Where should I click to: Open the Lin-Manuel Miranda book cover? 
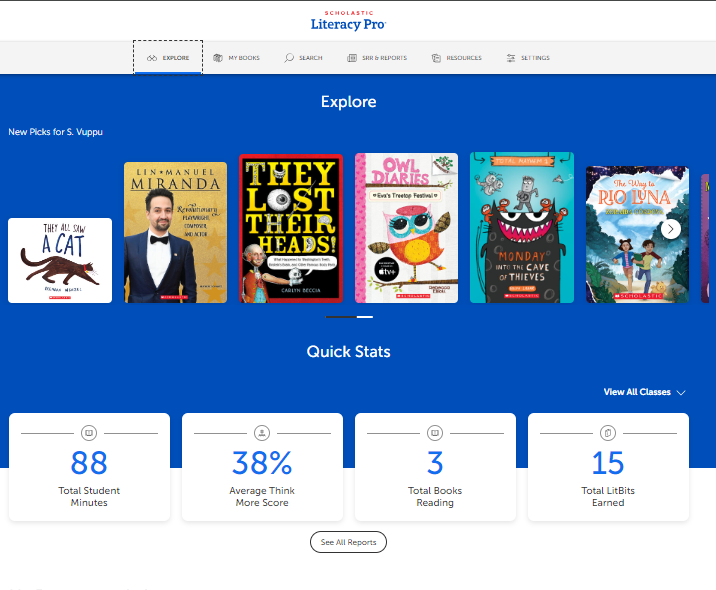(175, 232)
